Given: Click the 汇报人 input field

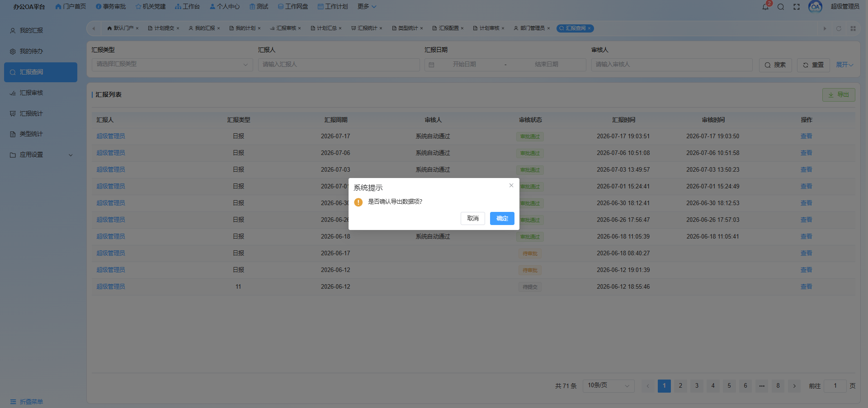Looking at the screenshot, I should point(339,65).
